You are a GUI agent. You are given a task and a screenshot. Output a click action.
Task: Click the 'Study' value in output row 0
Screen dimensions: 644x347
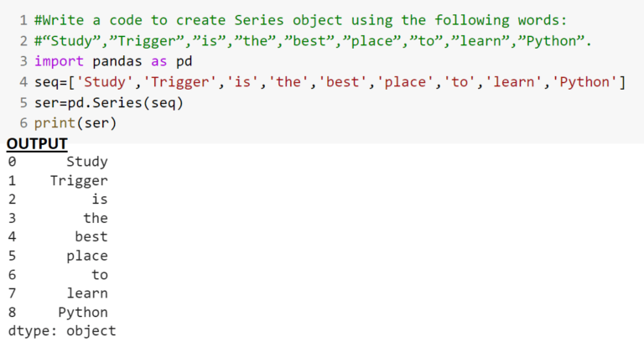(x=86, y=162)
